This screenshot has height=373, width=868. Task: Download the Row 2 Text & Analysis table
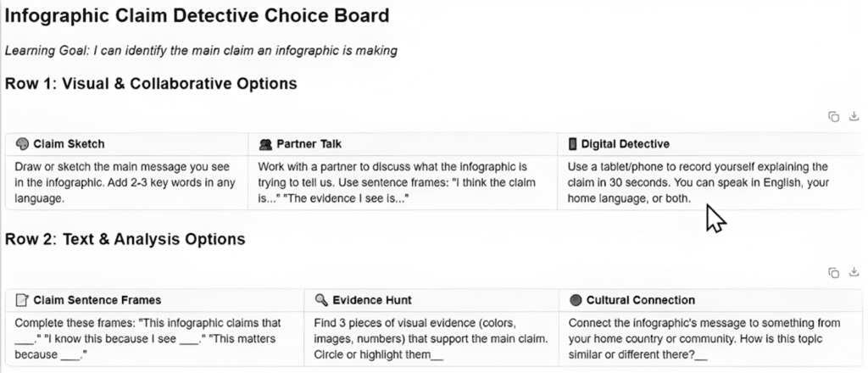point(853,272)
